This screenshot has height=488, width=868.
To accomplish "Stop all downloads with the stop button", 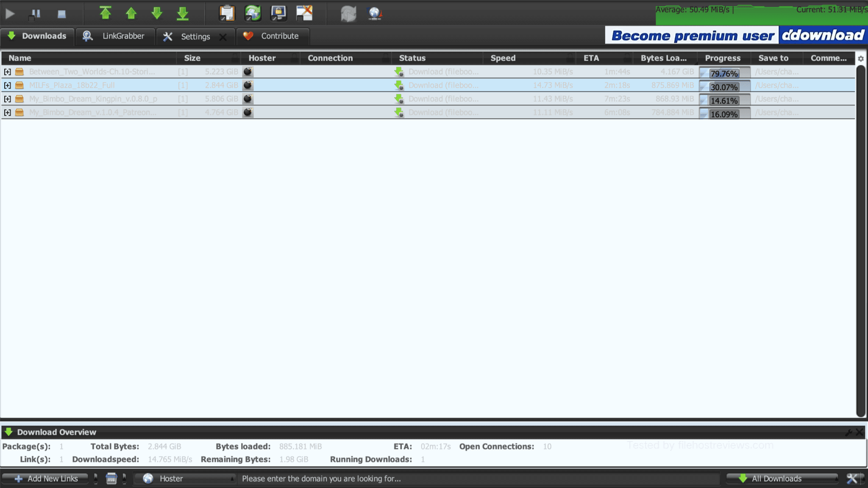I will point(62,14).
